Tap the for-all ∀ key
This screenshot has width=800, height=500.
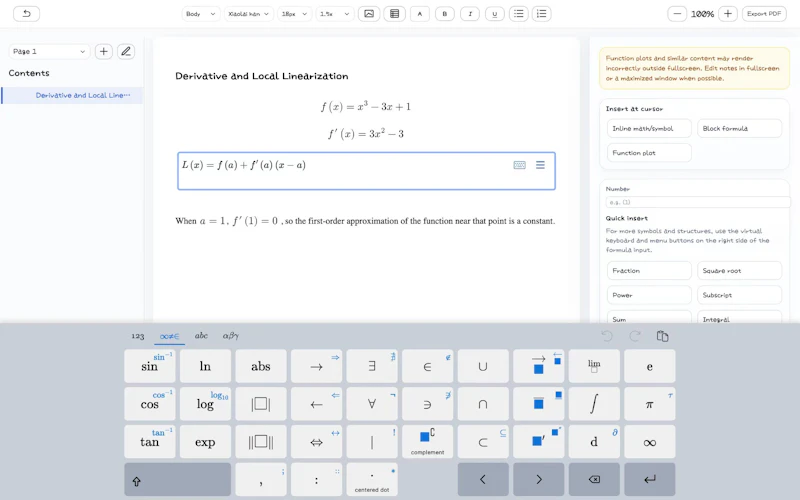coord(372,404)
